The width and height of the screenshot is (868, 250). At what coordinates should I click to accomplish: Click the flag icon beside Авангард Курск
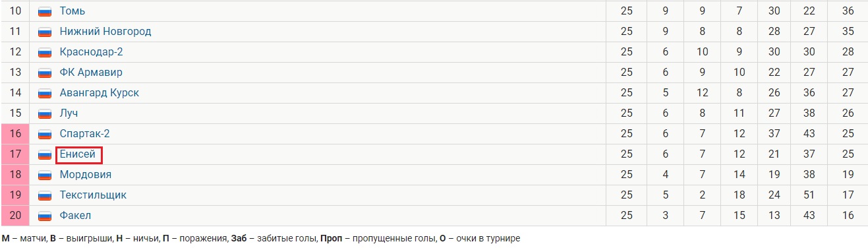(x=45, y=93)
